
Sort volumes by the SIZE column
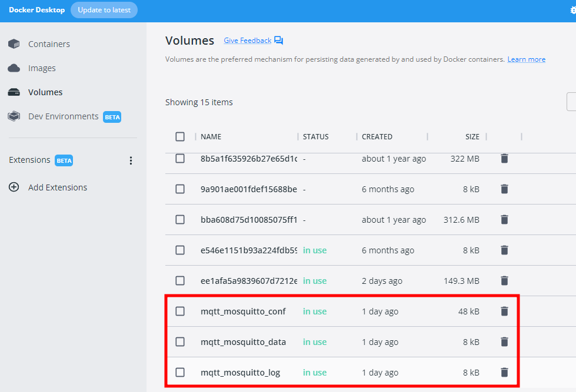point(472,137)
